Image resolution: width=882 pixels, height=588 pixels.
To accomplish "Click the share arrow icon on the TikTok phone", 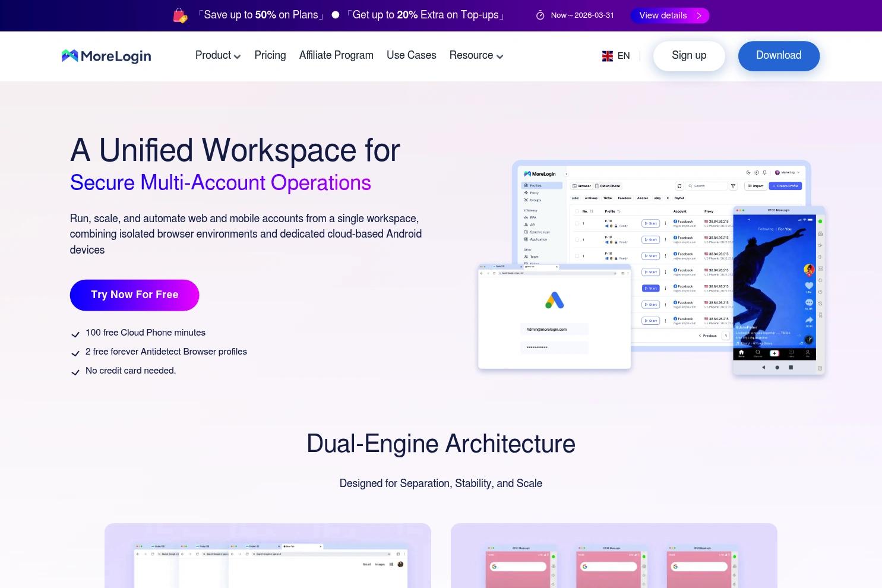I will 809,320.
